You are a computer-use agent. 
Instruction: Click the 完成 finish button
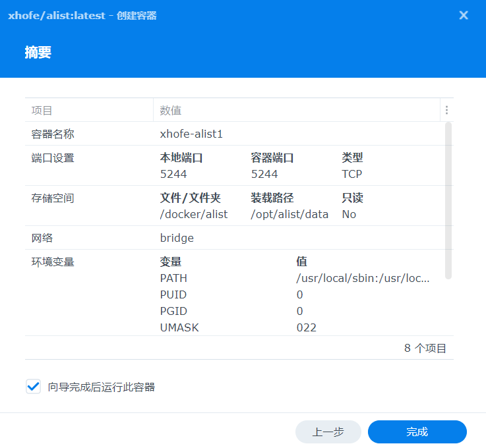point(417,432)
